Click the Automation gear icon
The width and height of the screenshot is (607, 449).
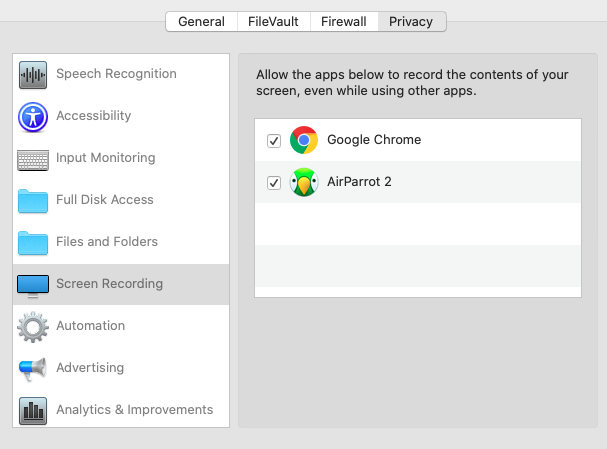[33, 327]
